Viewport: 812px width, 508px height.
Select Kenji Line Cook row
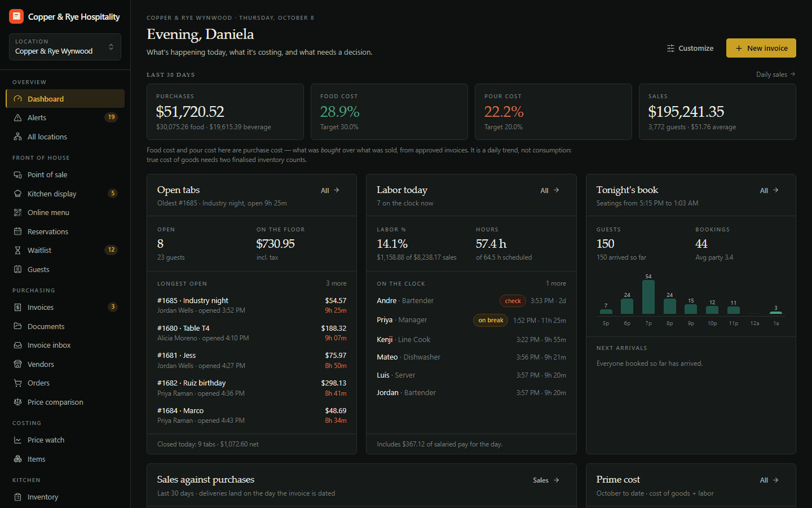471,340
